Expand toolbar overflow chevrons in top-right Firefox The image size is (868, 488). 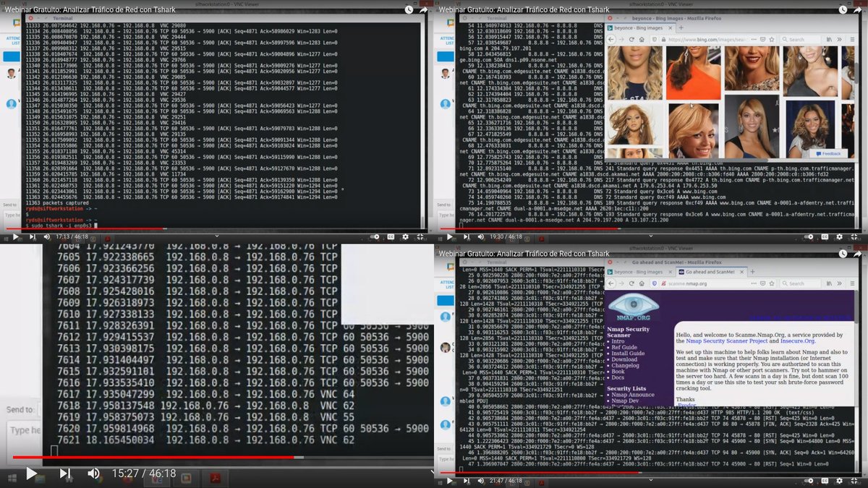click(839, 39)
